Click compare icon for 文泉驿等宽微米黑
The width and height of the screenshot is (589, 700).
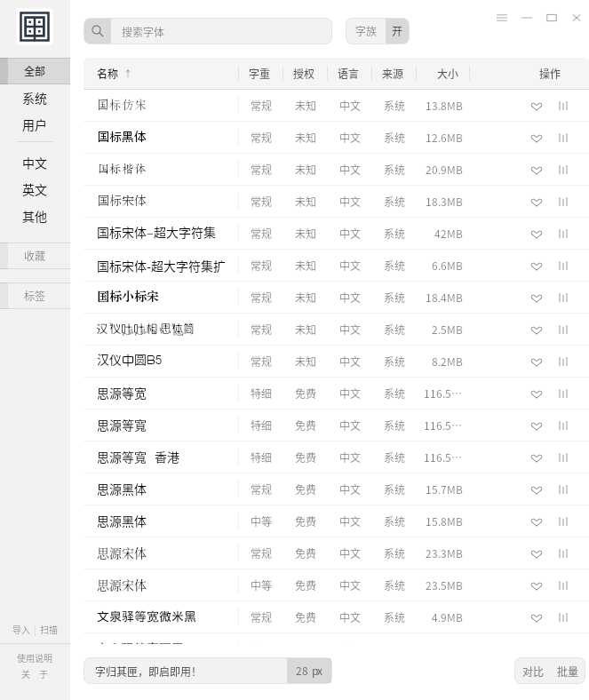pyautogui.click(x=563, y=618)
